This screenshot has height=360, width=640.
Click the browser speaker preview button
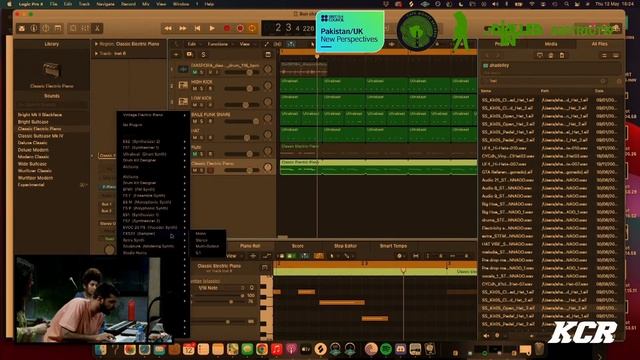coord(487,336)
